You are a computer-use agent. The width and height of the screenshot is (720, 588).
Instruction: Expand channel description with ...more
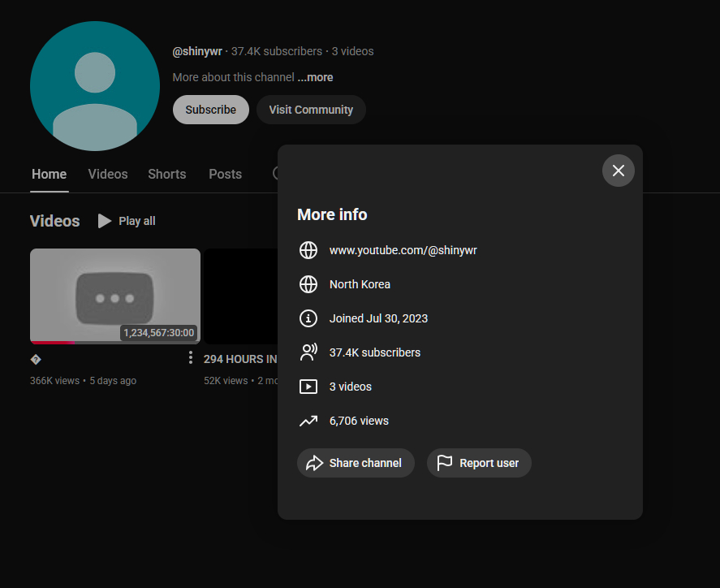tap(315, 77)
